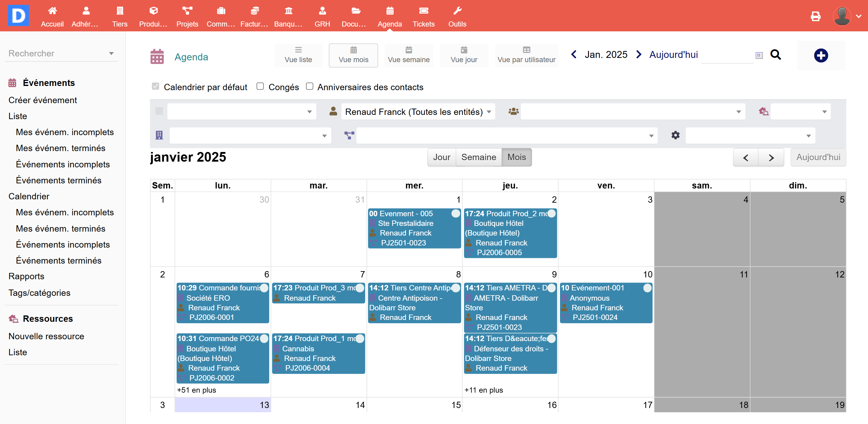
Task: Switch to Vue semaine tab
Action: click(408, 55)
